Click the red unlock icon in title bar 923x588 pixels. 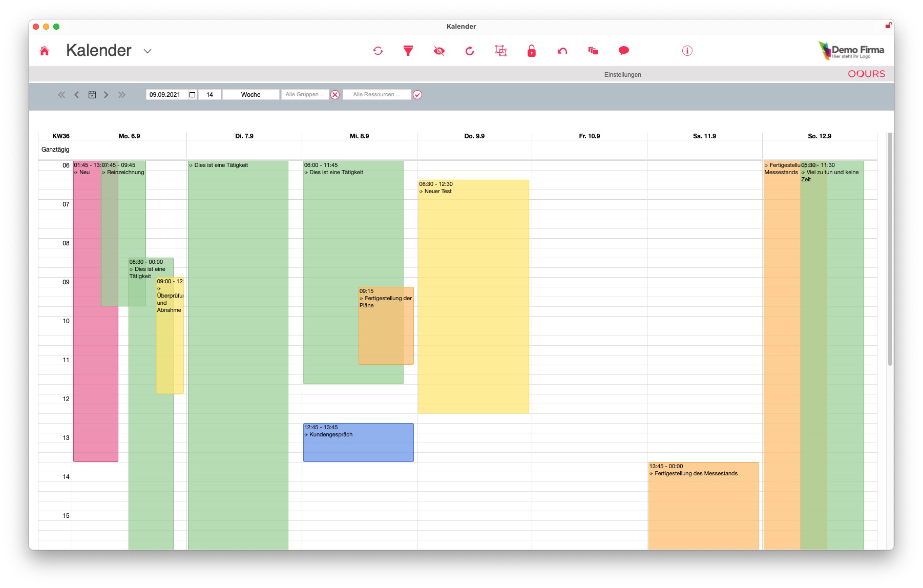(888, 26)
